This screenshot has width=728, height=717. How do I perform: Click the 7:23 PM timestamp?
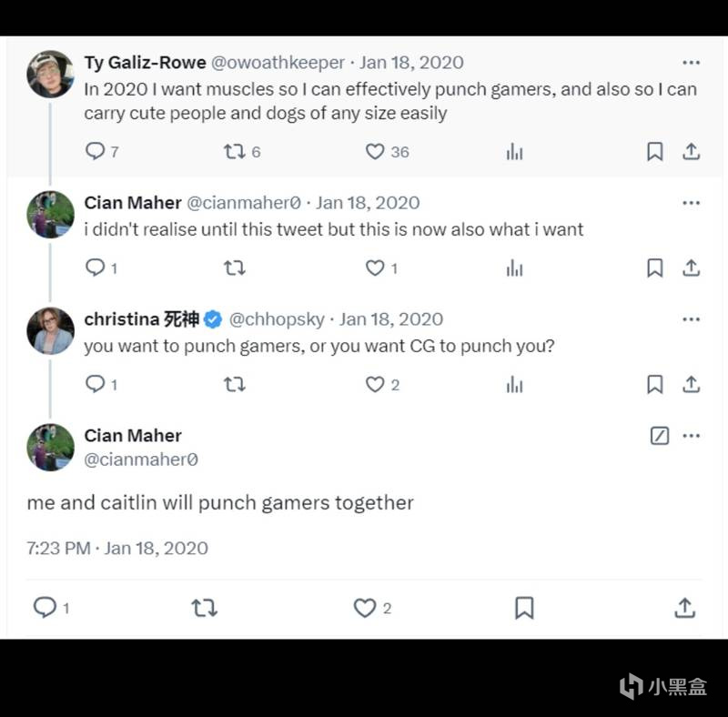click(x=59, y=548)
